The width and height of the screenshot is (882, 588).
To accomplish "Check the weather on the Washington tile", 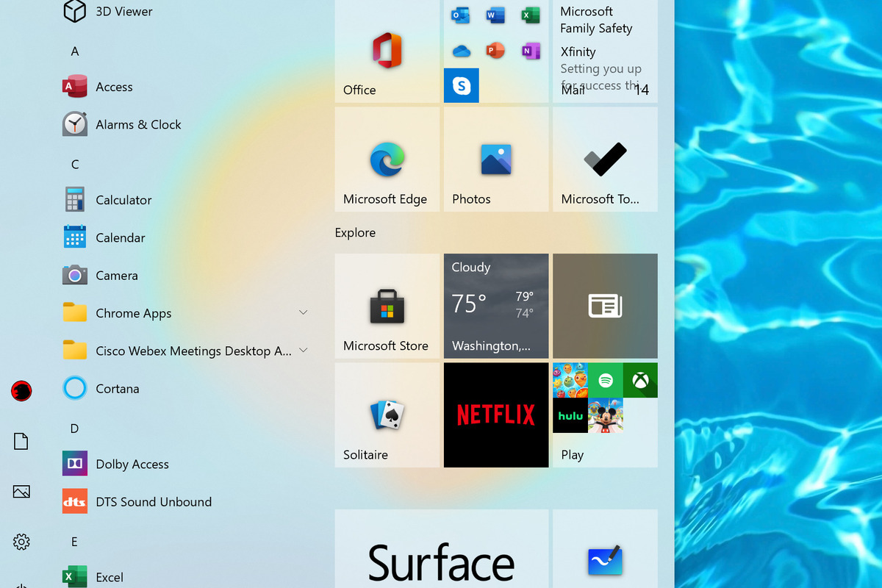I will tap(495, 306).
